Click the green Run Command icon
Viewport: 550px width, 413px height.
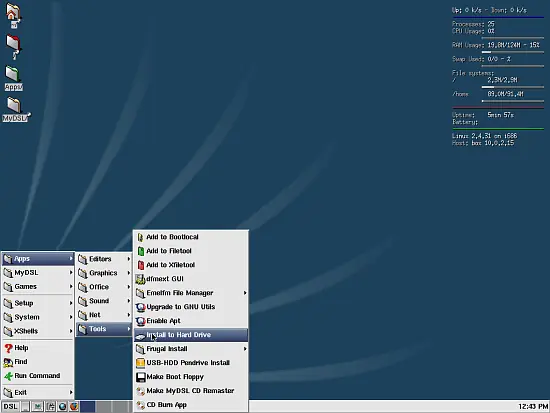click(x=8, y=376)
